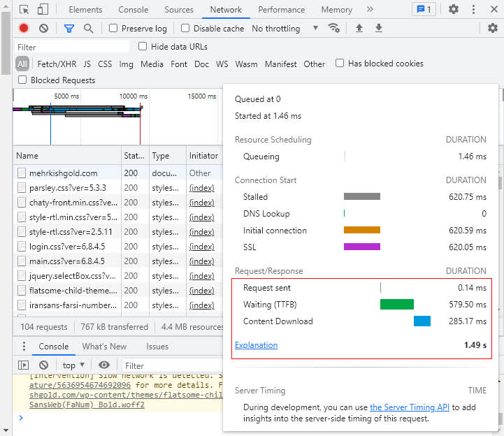Sort requests by Type column header
This screenshot has width=504, height=436.
(168, 156)
